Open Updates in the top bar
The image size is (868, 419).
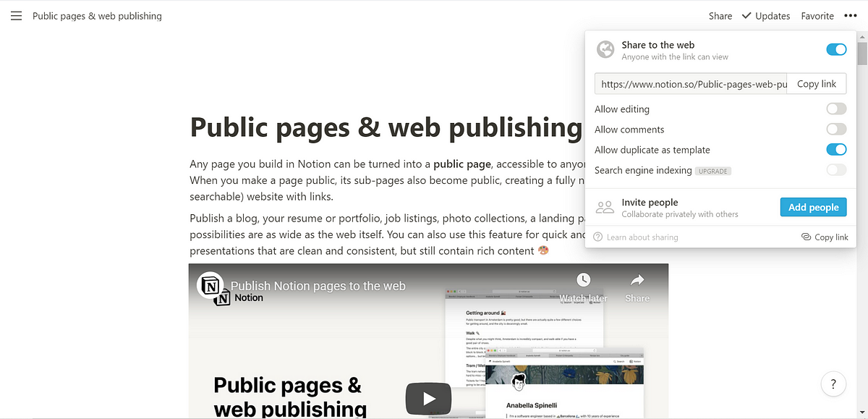point(767,16)
